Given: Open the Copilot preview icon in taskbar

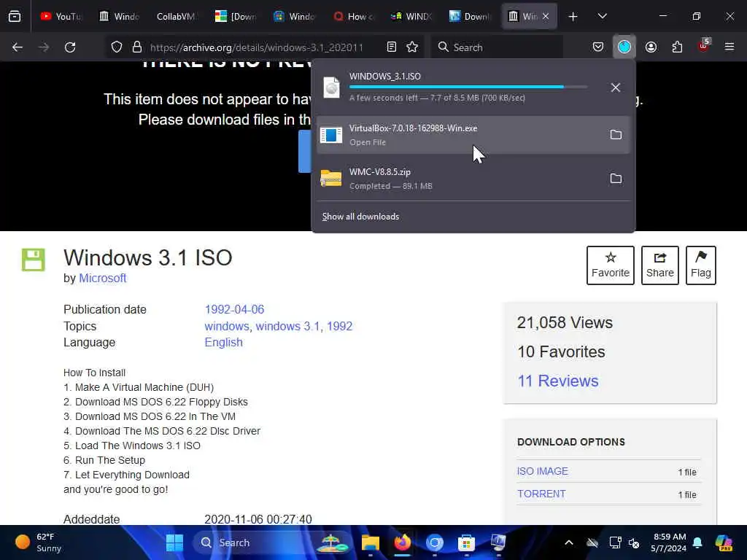Looking at the screenshot, I should [724, 542].
